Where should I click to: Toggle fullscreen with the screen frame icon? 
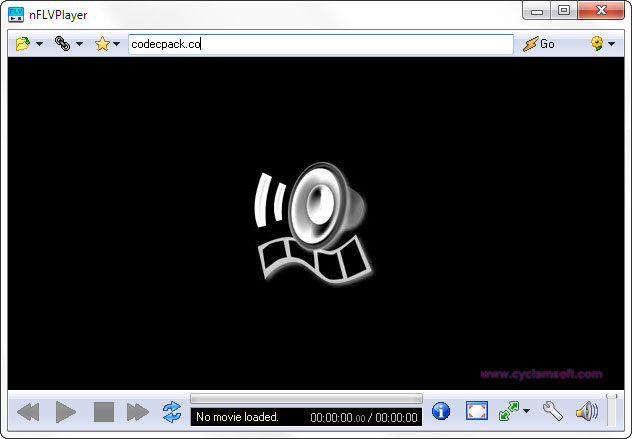[477, 411]
